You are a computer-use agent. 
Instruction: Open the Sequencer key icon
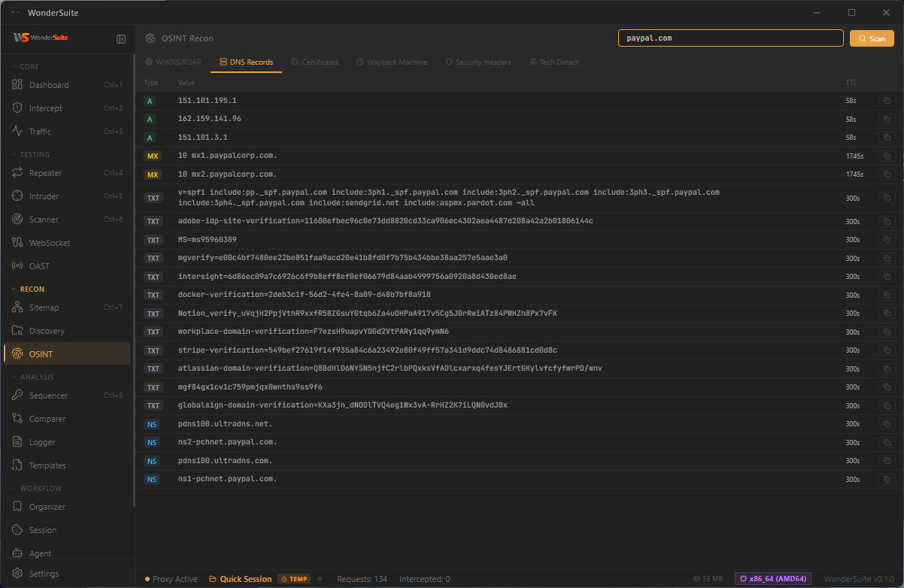coord(17,396)
